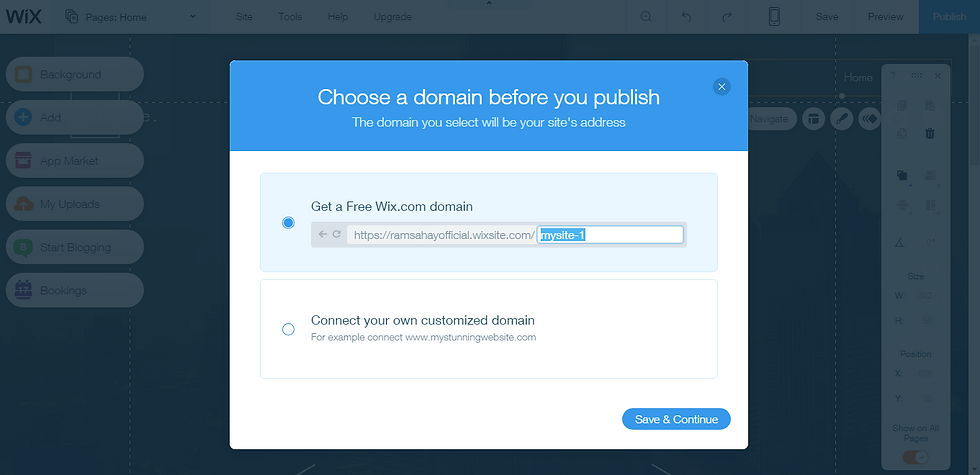Image resolution: width=980 pixels, height=475 pixels.
Task: Click the Home menu item on canvas
Action: pos(858,78)
